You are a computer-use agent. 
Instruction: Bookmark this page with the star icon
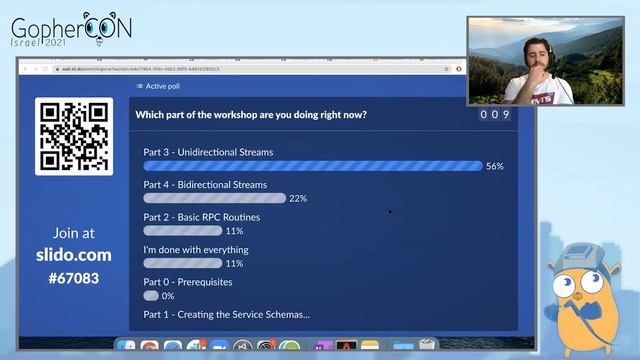(x=447, y=69)
